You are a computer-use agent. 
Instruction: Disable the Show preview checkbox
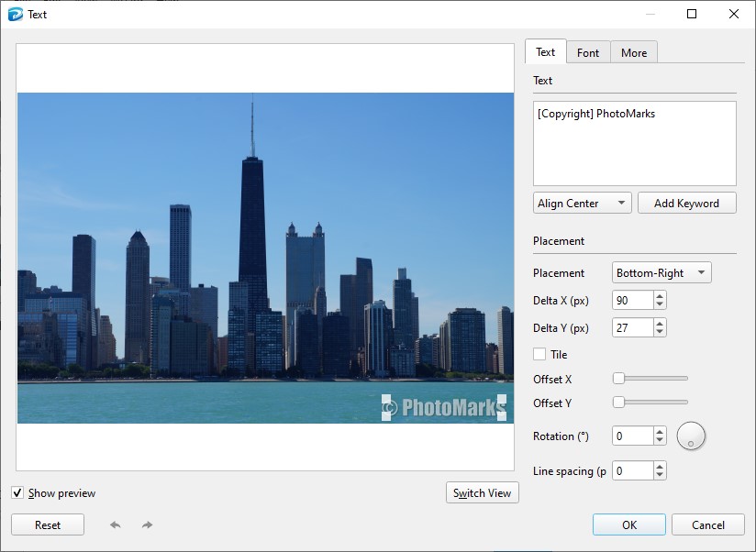pos(17,493)
